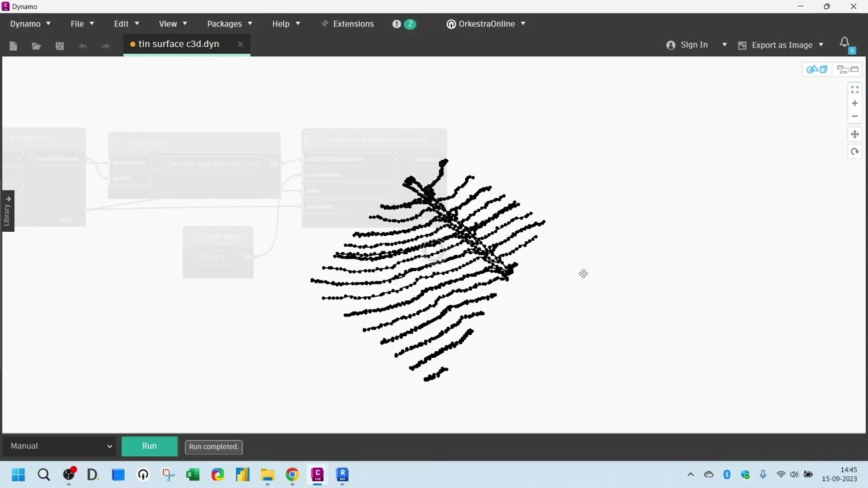The width and height of the screenshot is (868, 488).
Task: Switch to Civil 3D taskbar app
Action: point(317,474)
